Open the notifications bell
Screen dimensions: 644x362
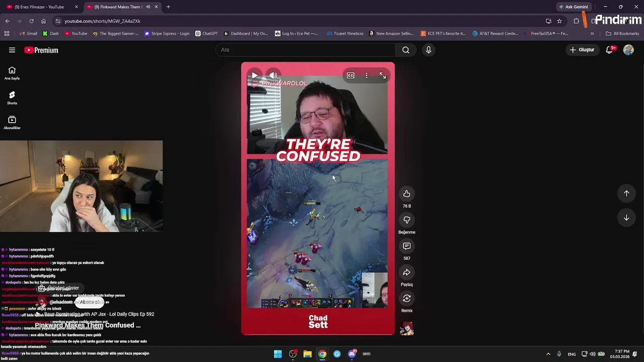click(x=610, y=50)
